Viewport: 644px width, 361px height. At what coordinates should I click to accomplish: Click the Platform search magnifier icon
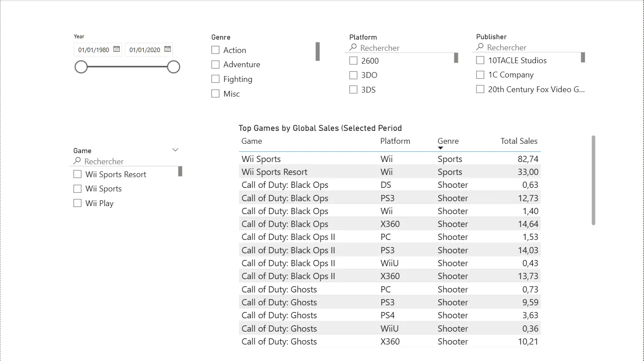pyautogui.click(x=353, y=47)
